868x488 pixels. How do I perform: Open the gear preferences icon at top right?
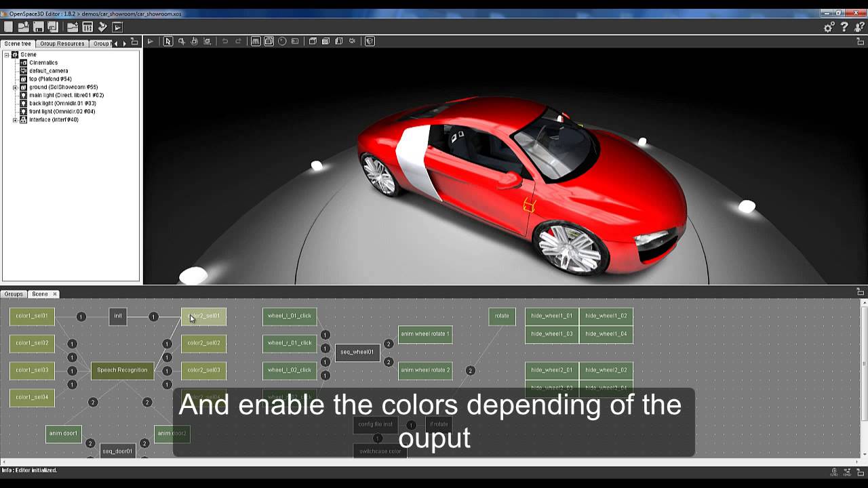[829, 27]
